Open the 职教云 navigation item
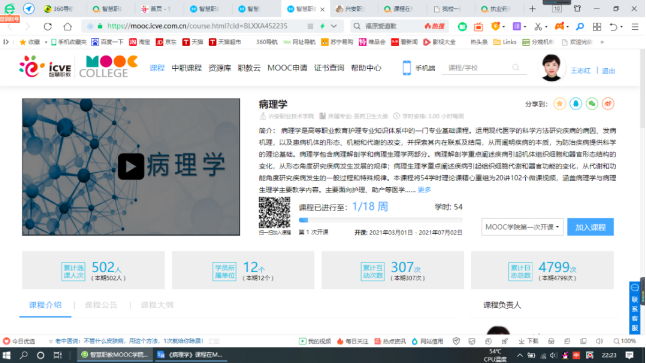 [x=249, y=68]
